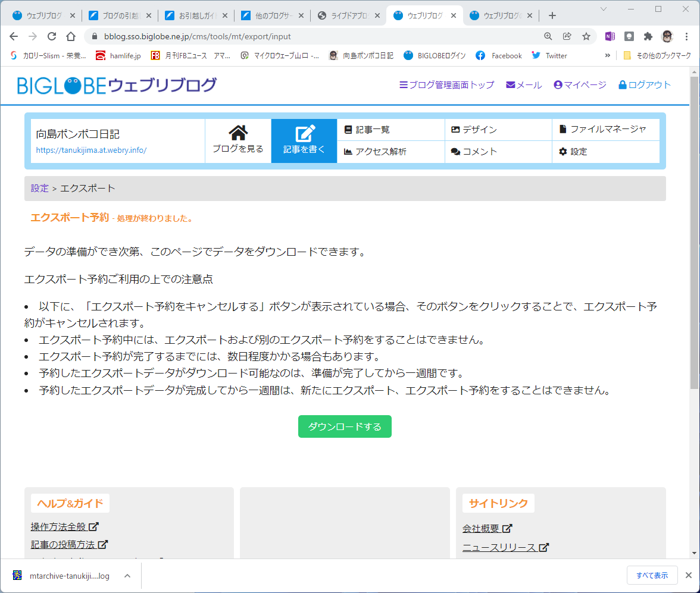Expand download item chevron for mtarchive log
The image size is (700, 593).
pyautogui.click(x=127, y=576)
